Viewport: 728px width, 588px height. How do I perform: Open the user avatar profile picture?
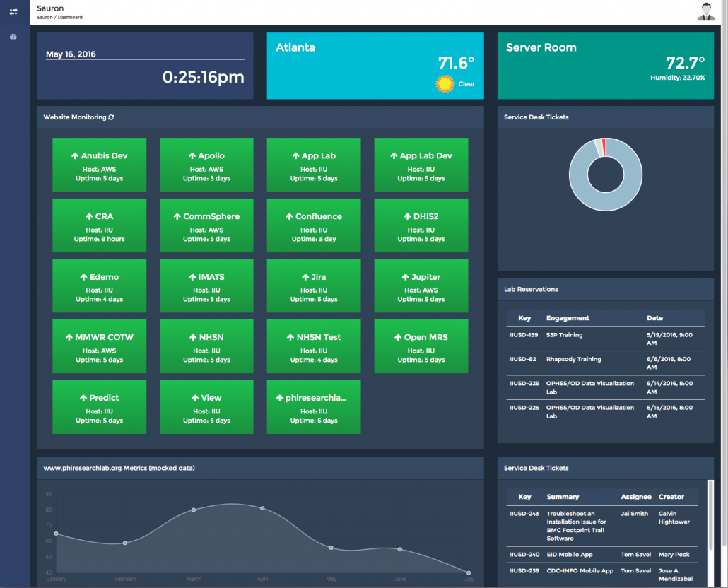(x=706, y=12)
